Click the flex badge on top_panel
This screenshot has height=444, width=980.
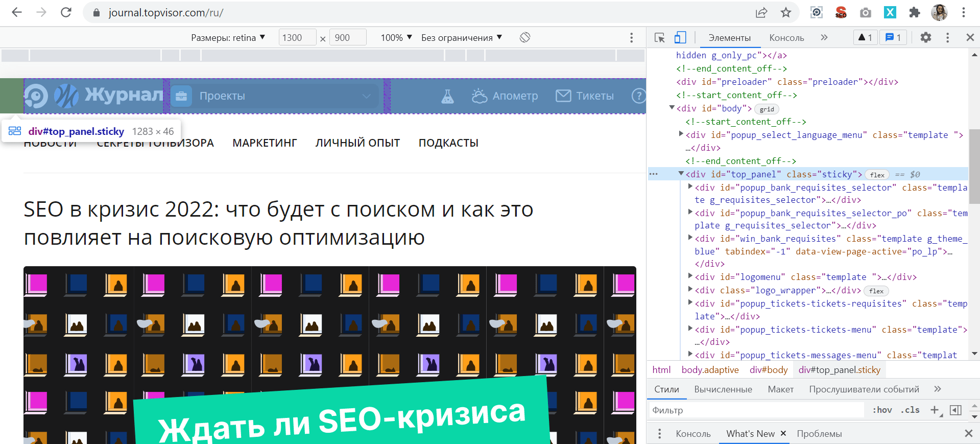877,175
